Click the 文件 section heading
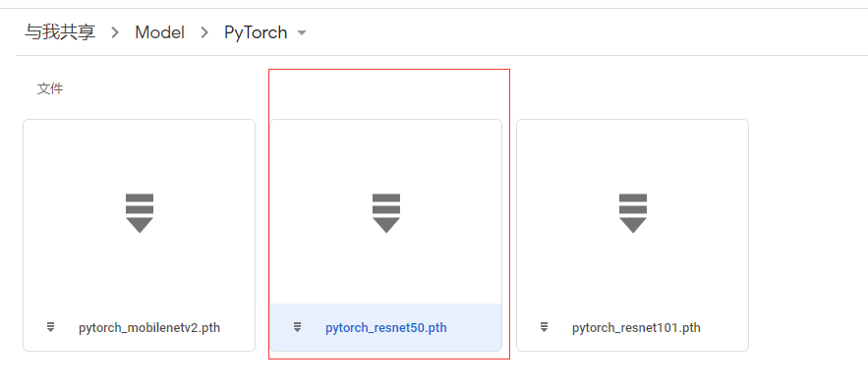868x387 pixels. [x=50, y=88]
